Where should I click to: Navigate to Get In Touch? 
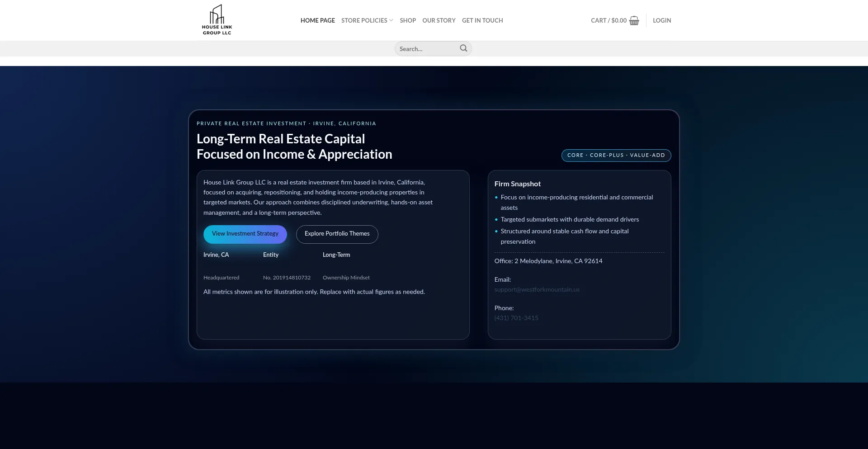[482, 20]
